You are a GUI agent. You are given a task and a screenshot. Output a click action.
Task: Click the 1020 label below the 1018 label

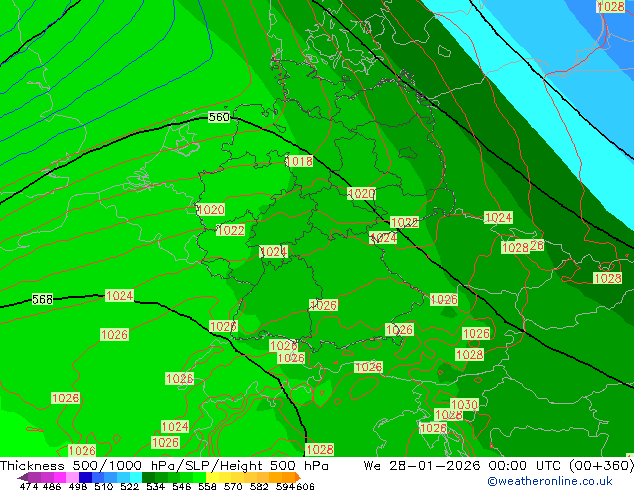361,193
